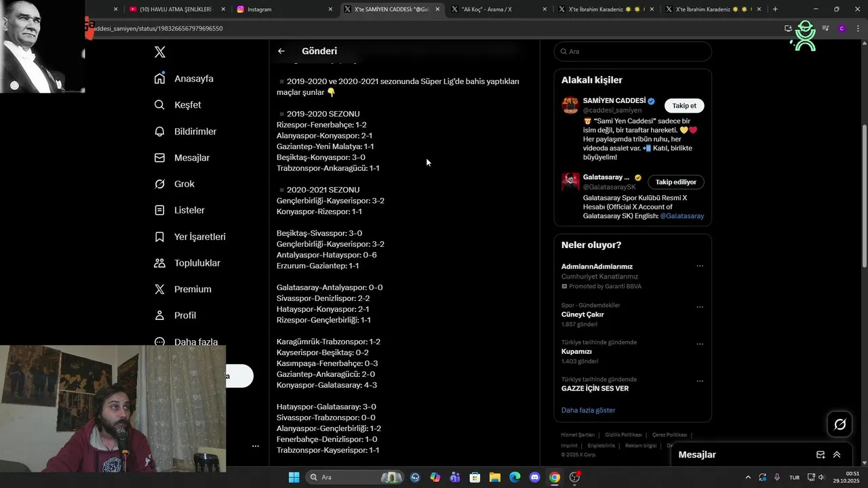Open media control icon in Chrome toolbar

pos(825,28)
